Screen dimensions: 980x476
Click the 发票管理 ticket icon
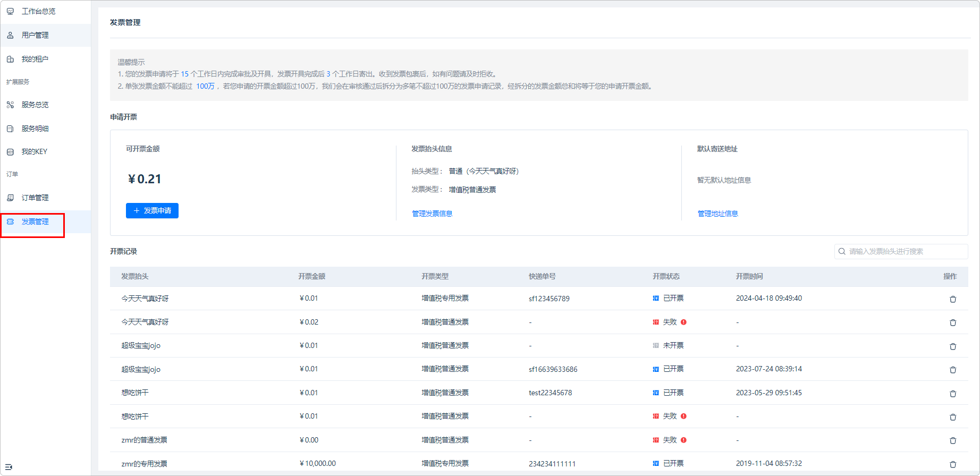[x=10, y=222]
